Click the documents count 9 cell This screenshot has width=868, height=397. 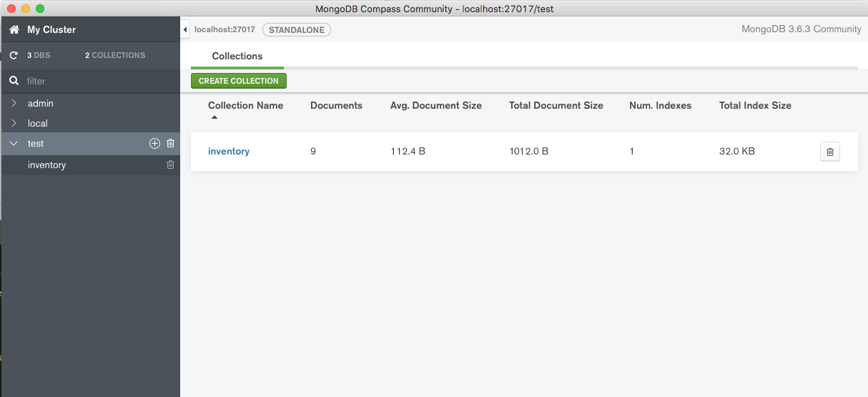point(313,152)
